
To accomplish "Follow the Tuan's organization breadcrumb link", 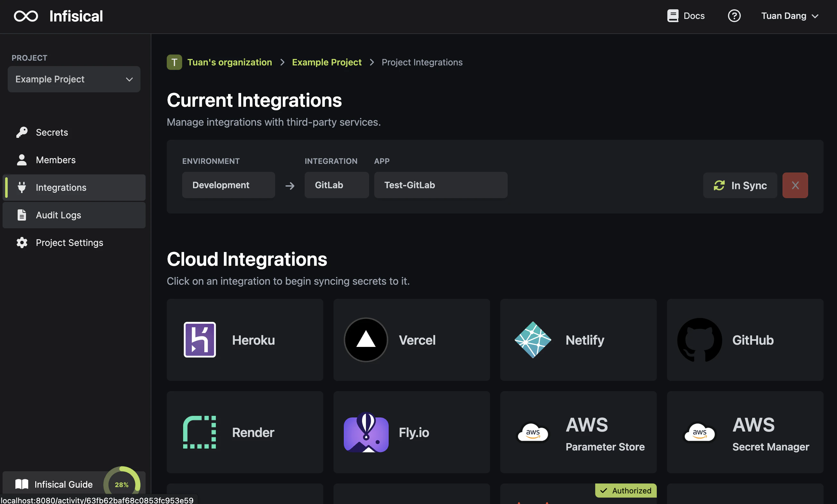I will [230, 62].
